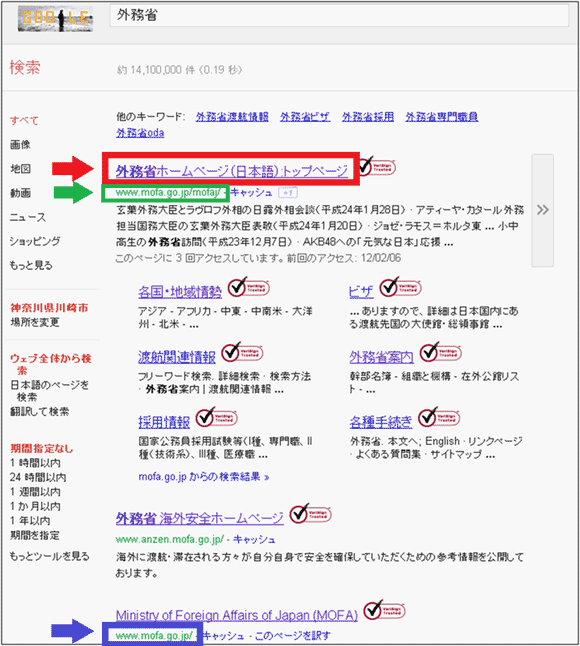Click the 検索 heading label
Screen dimensions: 580x646
coord(25,67)
